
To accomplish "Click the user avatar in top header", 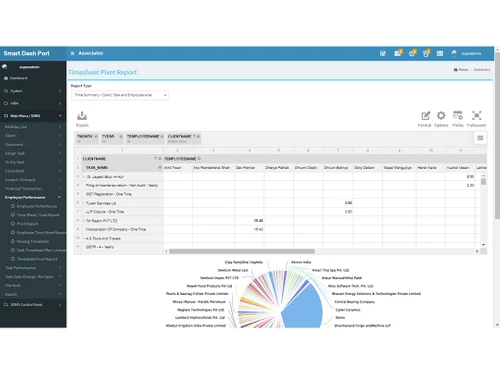I will tap(454, 53).
